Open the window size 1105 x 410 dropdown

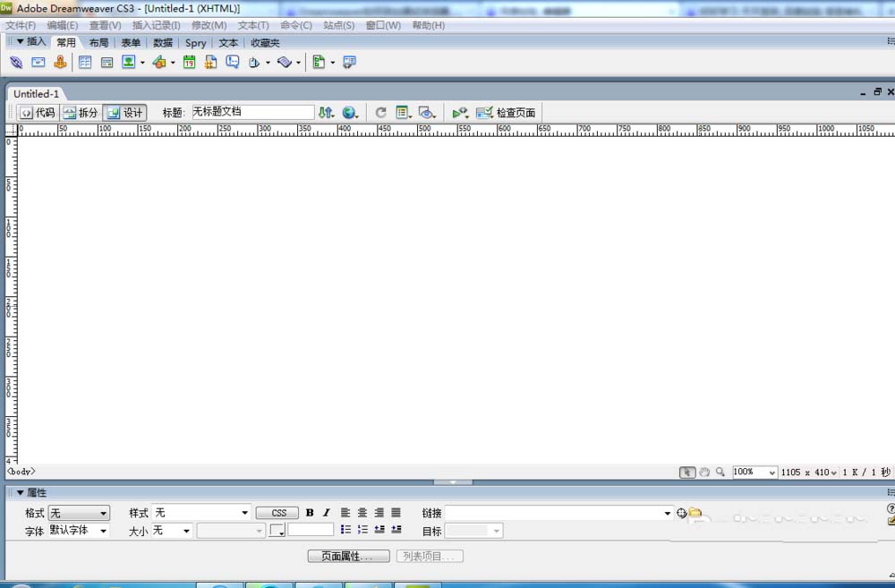click(809, 473)
